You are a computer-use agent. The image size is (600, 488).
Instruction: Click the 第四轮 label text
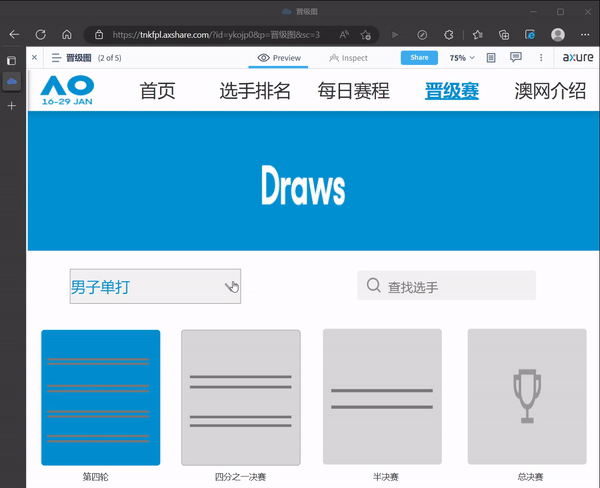coord(96,477)
